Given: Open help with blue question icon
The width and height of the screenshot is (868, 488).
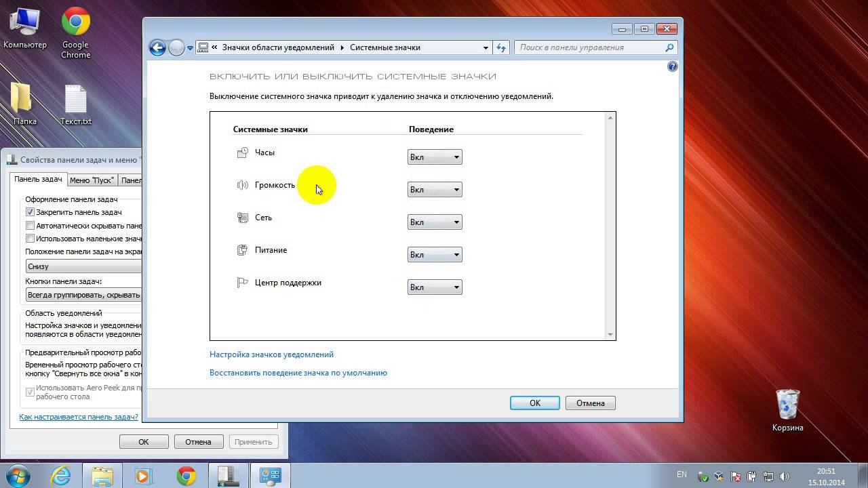Looking at the screenshot, I should click(x=672, y=66).
